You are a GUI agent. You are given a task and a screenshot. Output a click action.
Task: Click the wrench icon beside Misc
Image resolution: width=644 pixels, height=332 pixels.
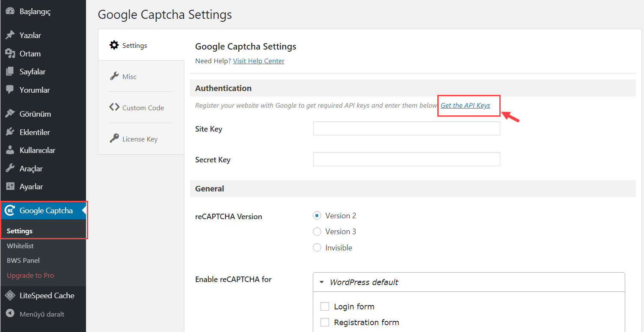(114, 76)
